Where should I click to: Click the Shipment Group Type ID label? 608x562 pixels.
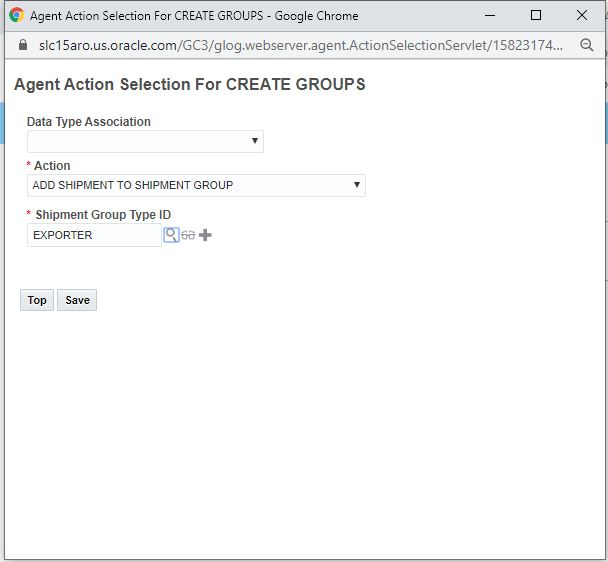pyautogui.click(x=103, y=215)
